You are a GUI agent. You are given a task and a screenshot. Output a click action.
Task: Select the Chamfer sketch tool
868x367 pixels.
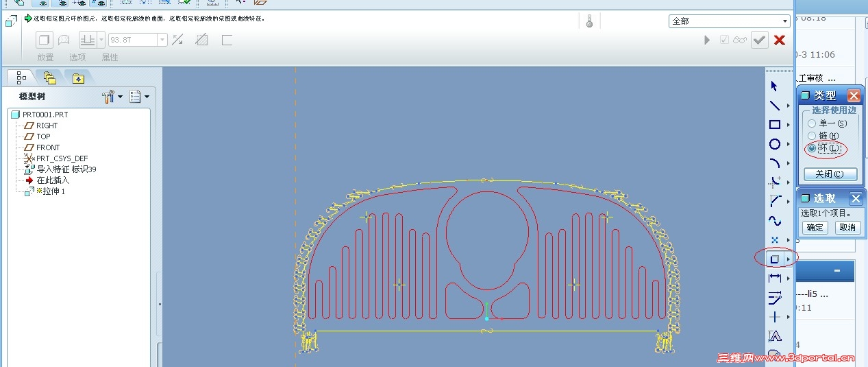coord(775,202)
